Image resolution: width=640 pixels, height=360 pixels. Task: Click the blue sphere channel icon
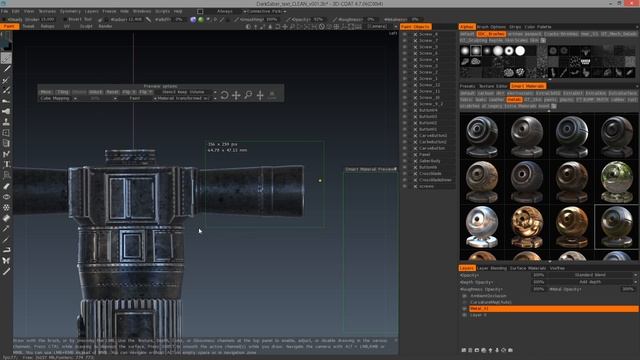click(193, 19)
